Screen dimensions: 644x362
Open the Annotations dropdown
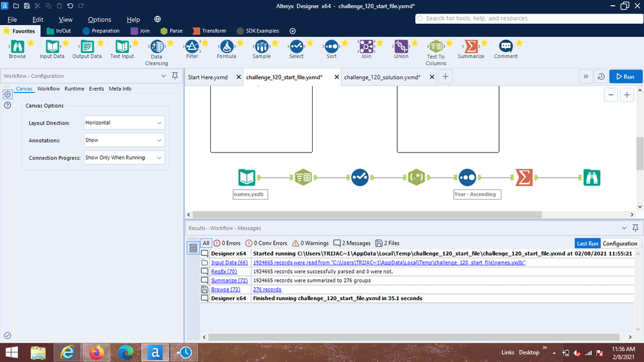tap(124, 140)
